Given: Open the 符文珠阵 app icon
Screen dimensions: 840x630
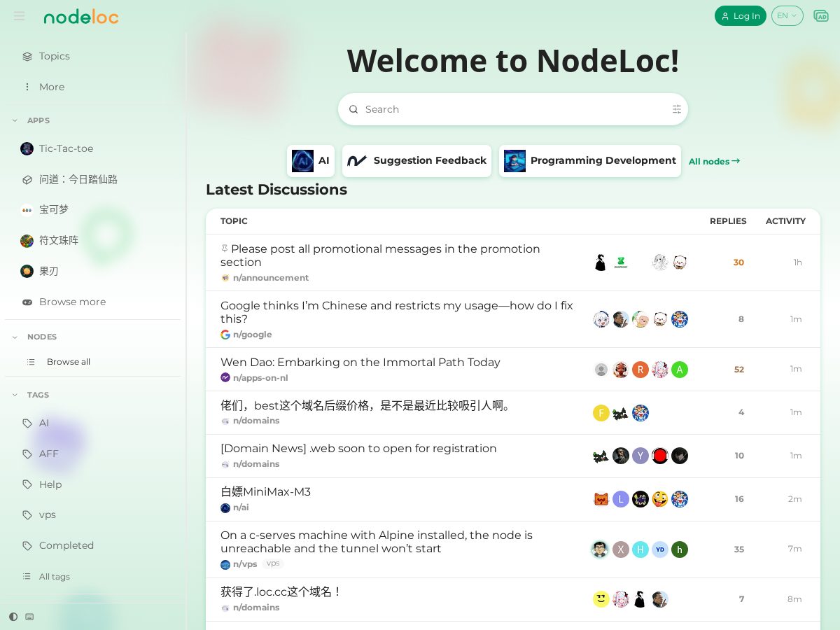Looking at the screenshot, I should [x=27, y=241].
